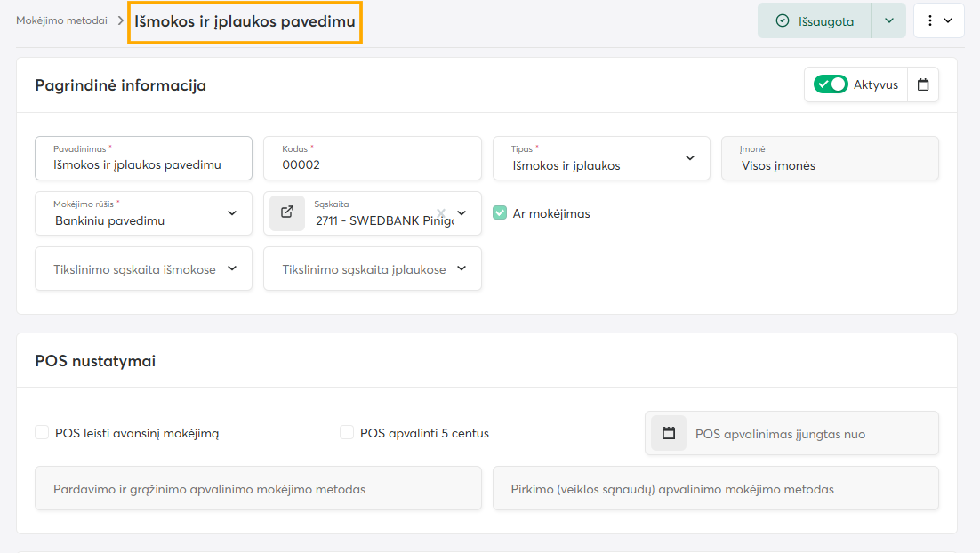Clear the Sąskaita field with X icon
Screen dimensions: 980x553
point(441,213)
